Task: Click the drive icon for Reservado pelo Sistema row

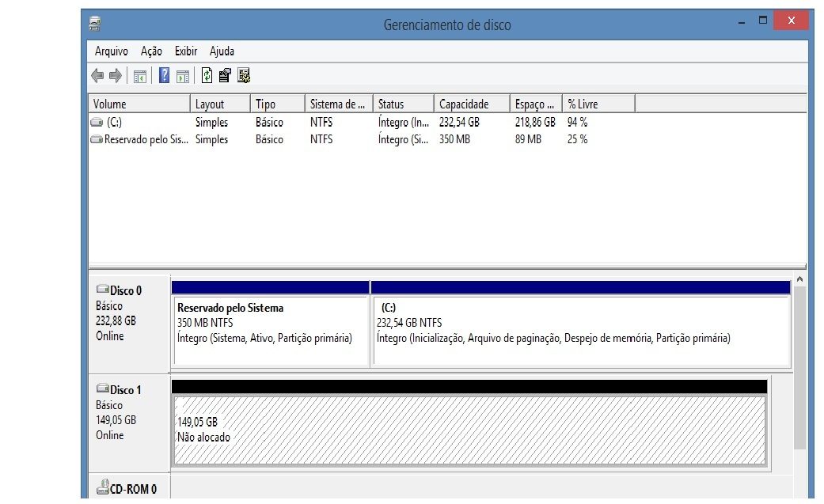Action: tap(97, 139)
